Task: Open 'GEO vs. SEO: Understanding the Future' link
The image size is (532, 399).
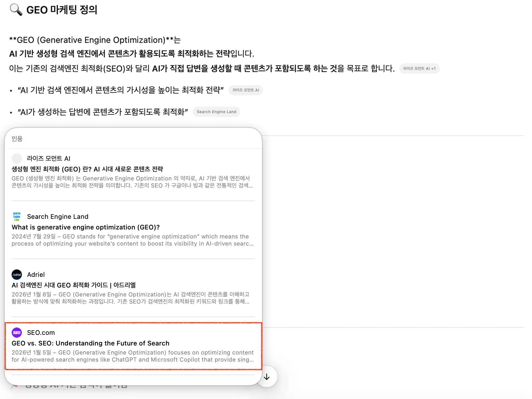Action: coord(90,343)
